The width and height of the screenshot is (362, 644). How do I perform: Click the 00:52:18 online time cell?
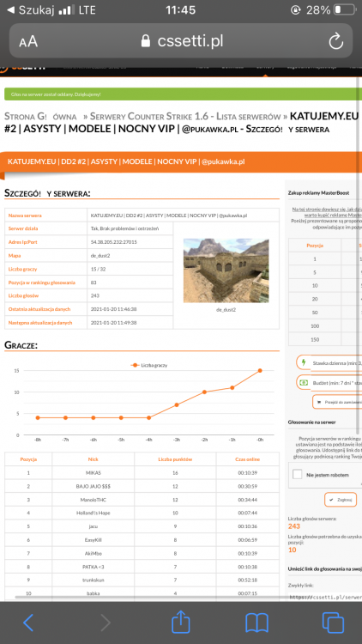tap(248, 580)
